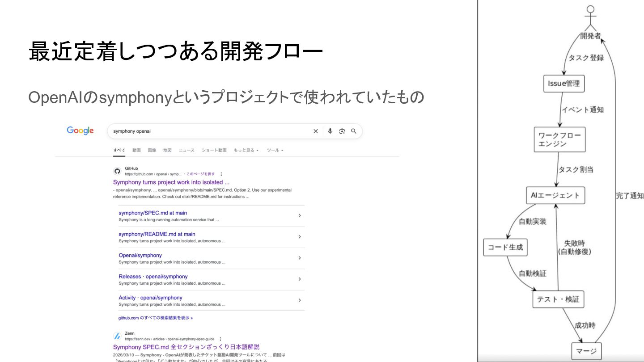
Task: Click the developer stick figure in diagram
Action: coord(591,18)
